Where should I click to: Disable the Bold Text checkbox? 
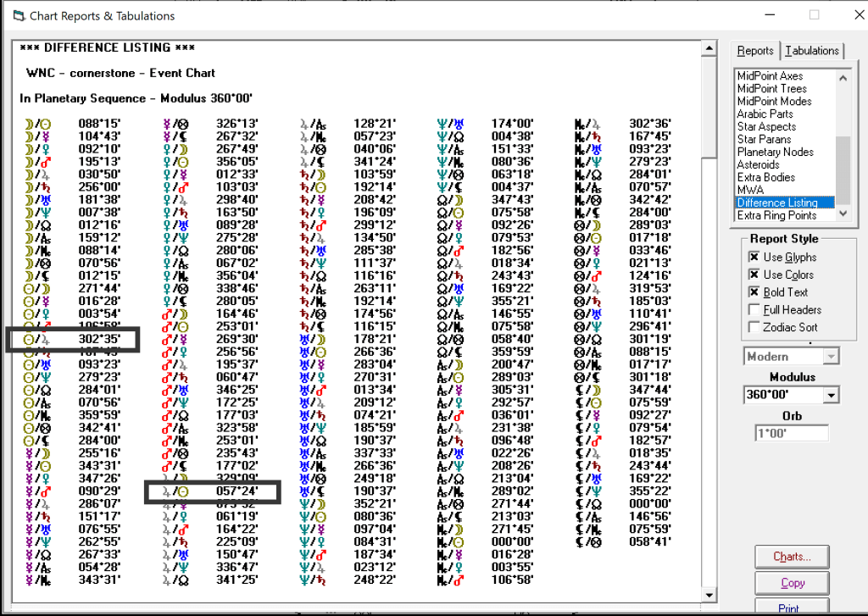pyautogui.click(x=754, y=292)
